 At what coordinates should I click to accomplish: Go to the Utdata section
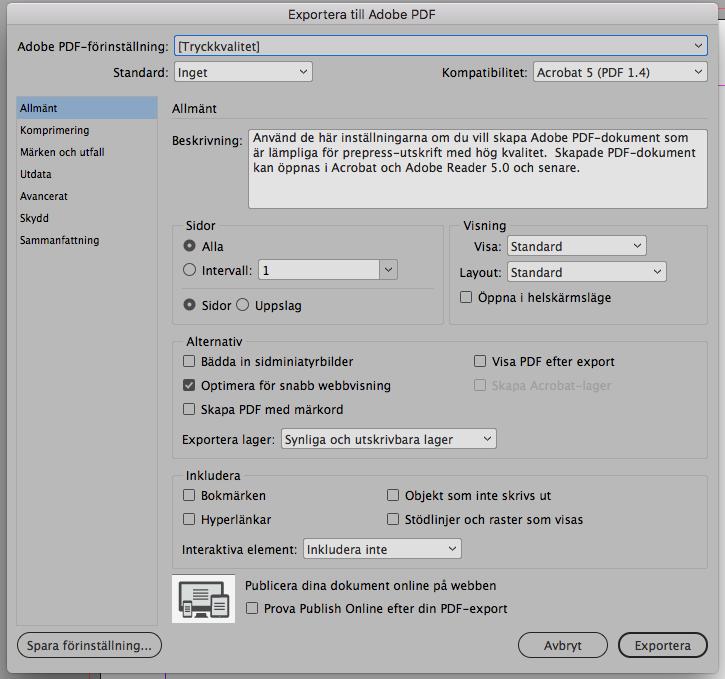click(87, 174)
